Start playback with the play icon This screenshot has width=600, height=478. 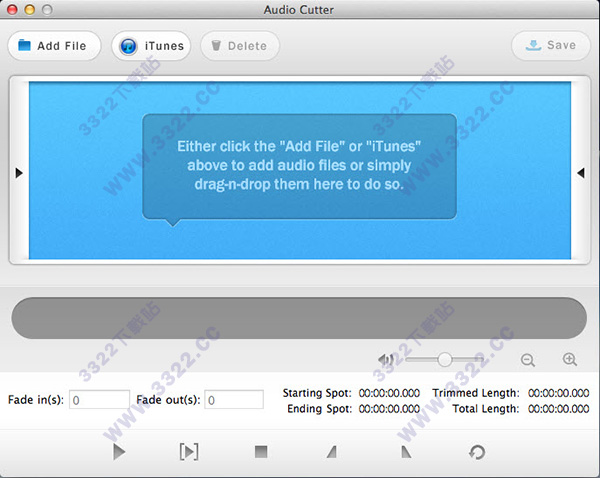(119, 452)
